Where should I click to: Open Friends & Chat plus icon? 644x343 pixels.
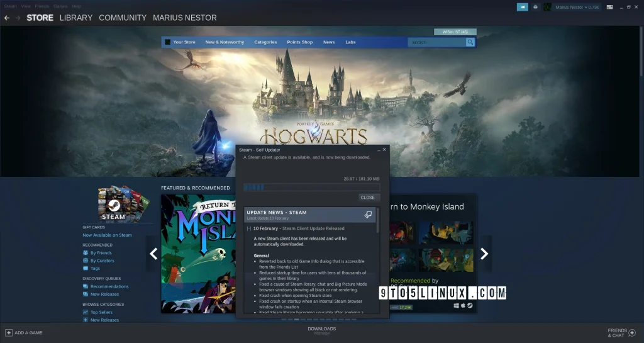point(632,332)
